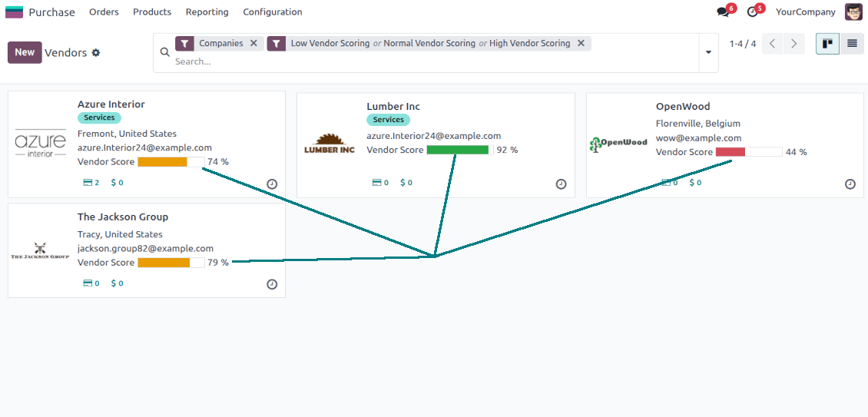Open Azure Interior purchases count icon

pyautogui.click(x=91, y=182)
